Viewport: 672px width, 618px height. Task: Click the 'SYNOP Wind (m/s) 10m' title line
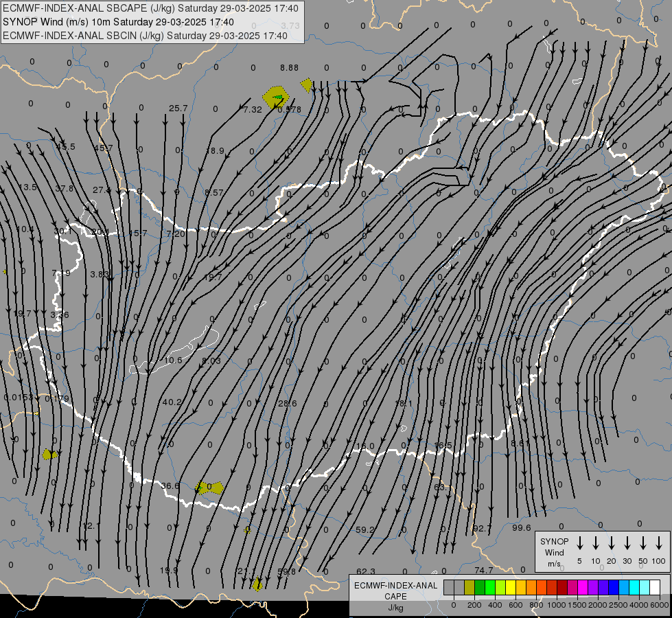[118, 22]
